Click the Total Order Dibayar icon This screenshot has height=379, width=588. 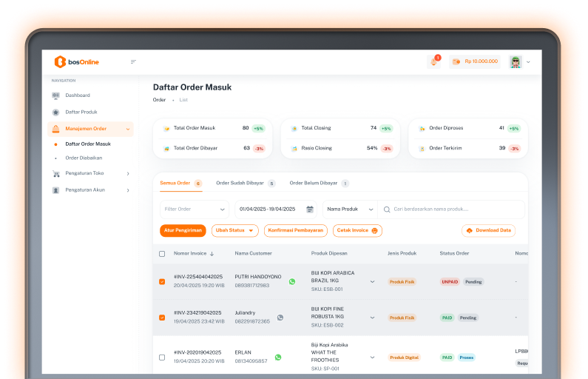click(x=166, y=149)
